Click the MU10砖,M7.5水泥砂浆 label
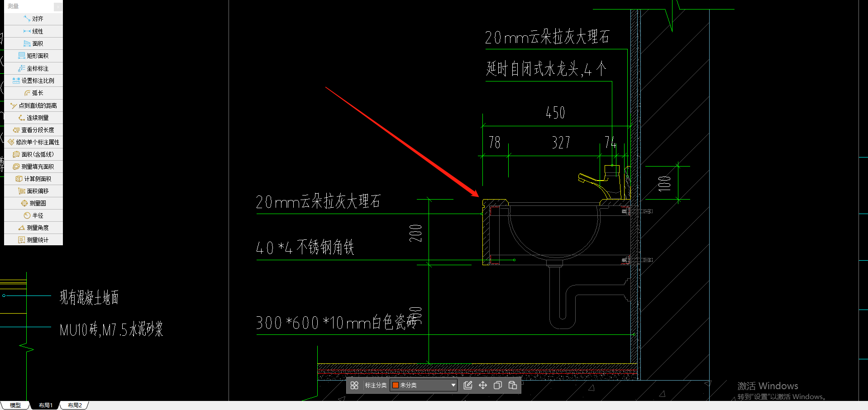 click(111, 329)
